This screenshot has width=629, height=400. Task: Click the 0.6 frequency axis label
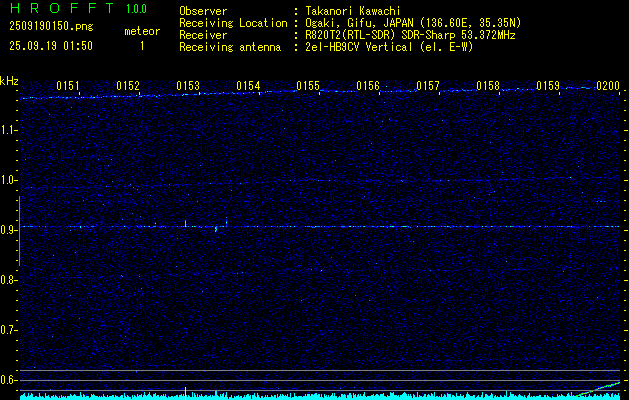9,379
